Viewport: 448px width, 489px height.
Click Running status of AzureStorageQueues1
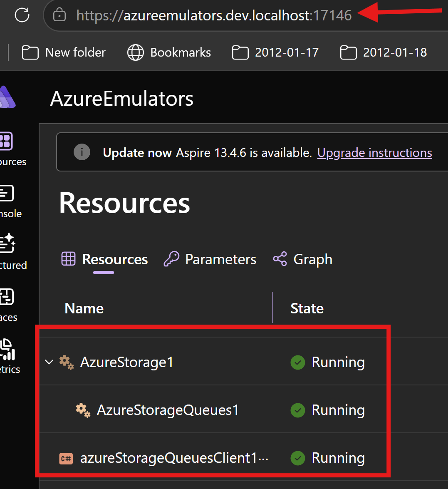click(x=338, y=410)
